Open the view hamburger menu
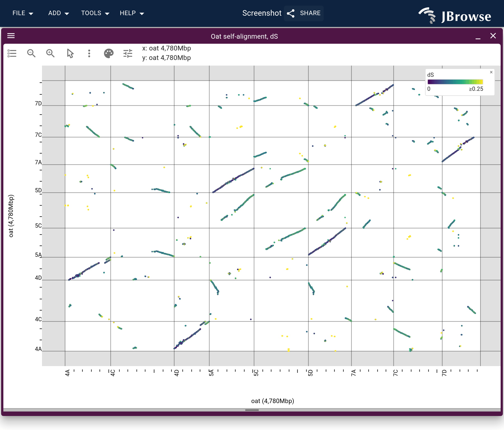The width and height of the screenshot is (504, 430). coord(11,36)
